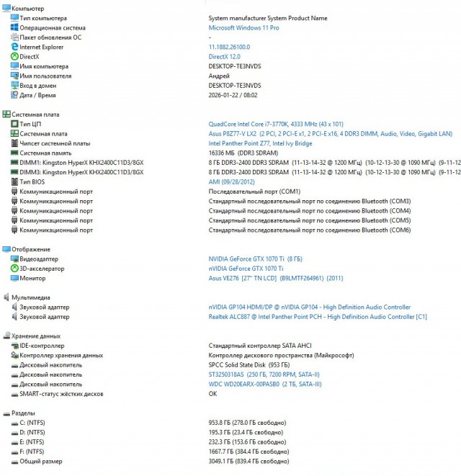Click the Вход в домен network icon
The image size is (461, 476).
point(14,85)
